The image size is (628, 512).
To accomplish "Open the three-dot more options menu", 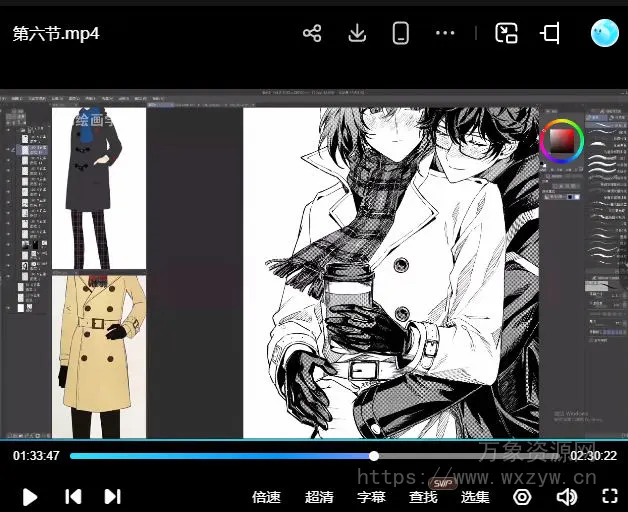I will [x=445, y=33].
